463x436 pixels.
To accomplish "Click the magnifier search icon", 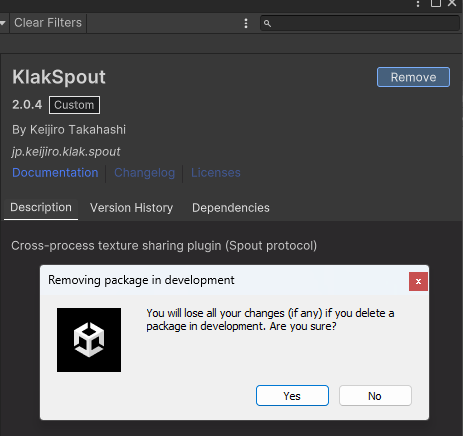I will click(267, 23).
